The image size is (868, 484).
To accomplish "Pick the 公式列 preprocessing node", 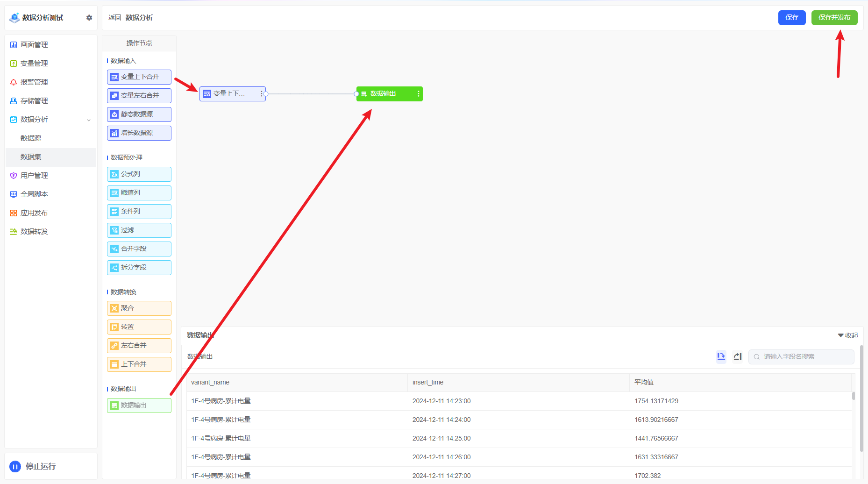I will (139, 174).
